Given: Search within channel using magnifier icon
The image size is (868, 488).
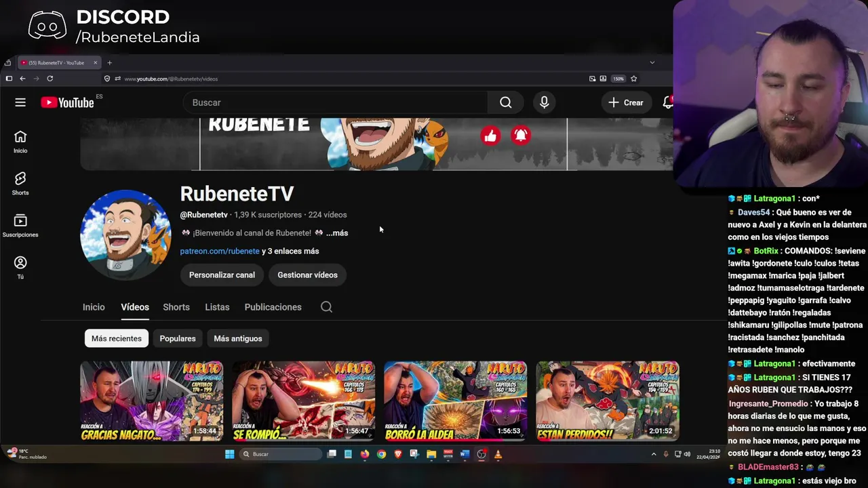Looking at the screenshot, I should point(326,307).
